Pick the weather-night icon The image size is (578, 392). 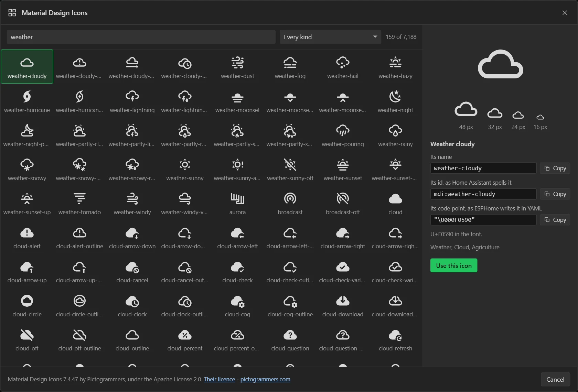click(x=395, y=101)
